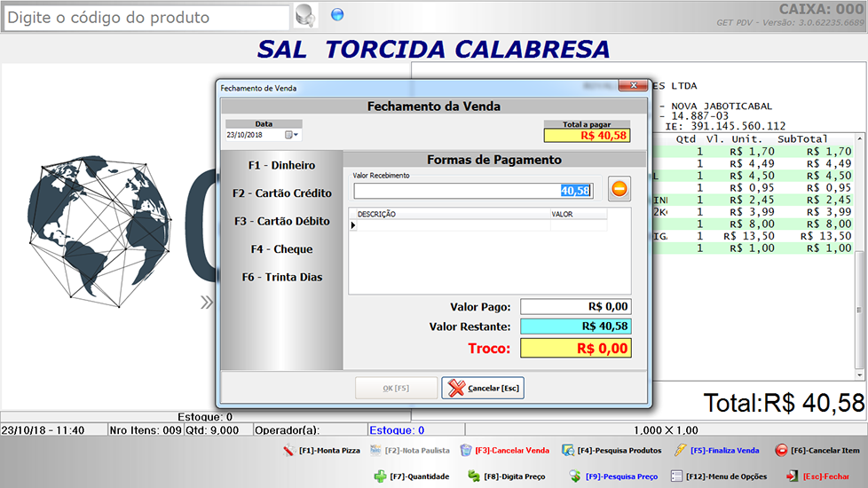
Task: Select F1 - Dinheiro payment method
Action: click(281, 165)
